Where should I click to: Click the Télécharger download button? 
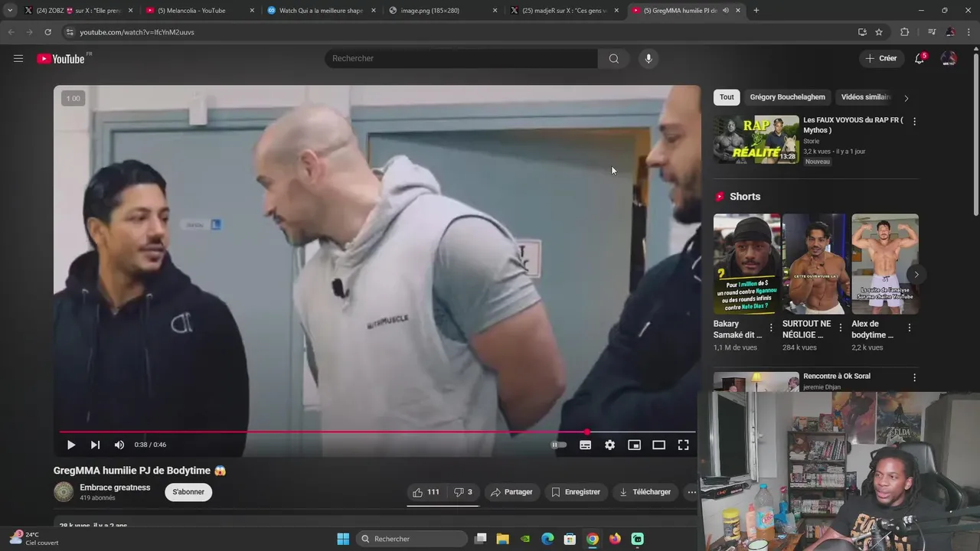click(645, 492)
